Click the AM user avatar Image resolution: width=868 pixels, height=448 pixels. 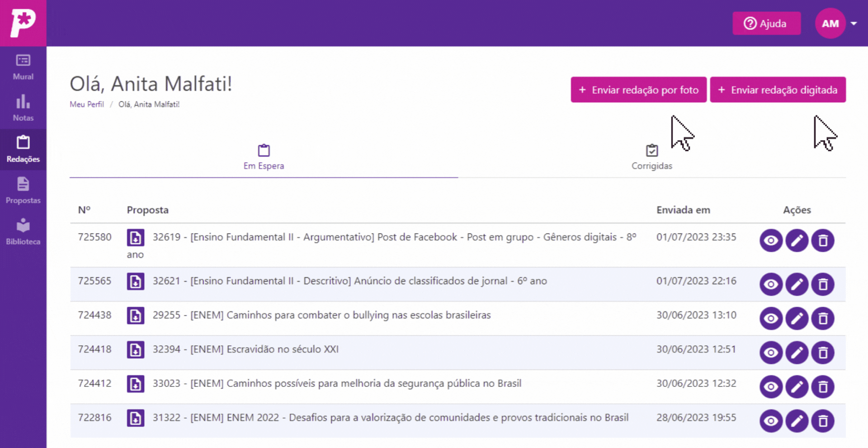click(x=830, y=23)
